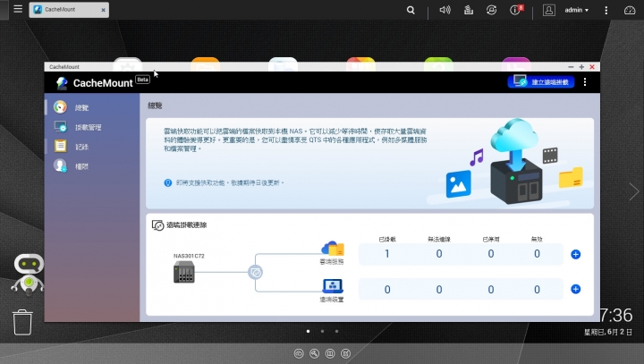644x364 pixels.
Task: Close the CacheMount taskbar tab
Action: coord(103,10)
